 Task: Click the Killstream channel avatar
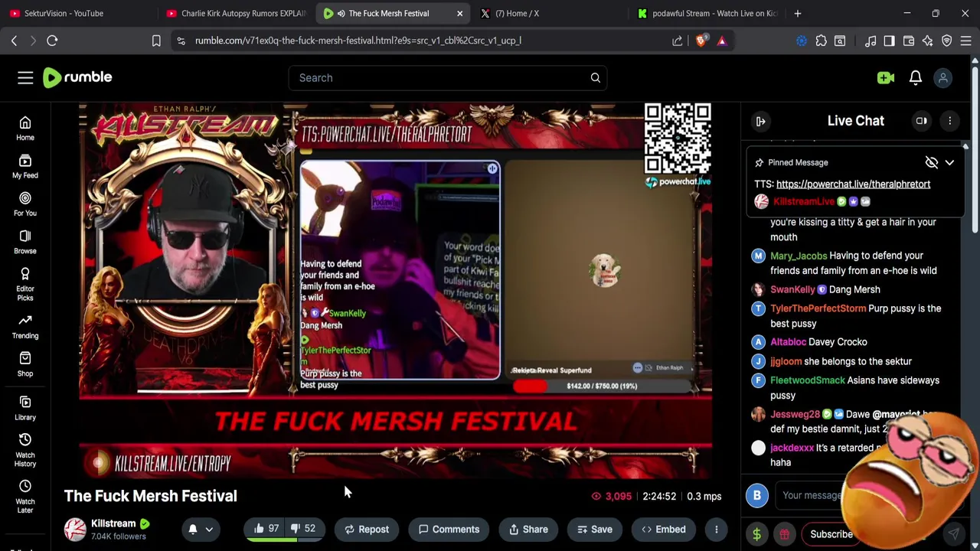[x=75, y=529]
